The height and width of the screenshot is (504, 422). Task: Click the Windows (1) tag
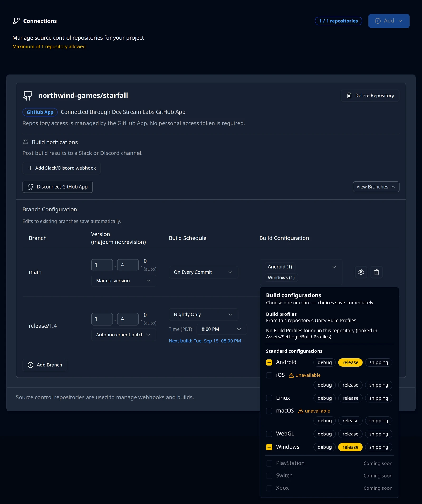click(281, 277)
